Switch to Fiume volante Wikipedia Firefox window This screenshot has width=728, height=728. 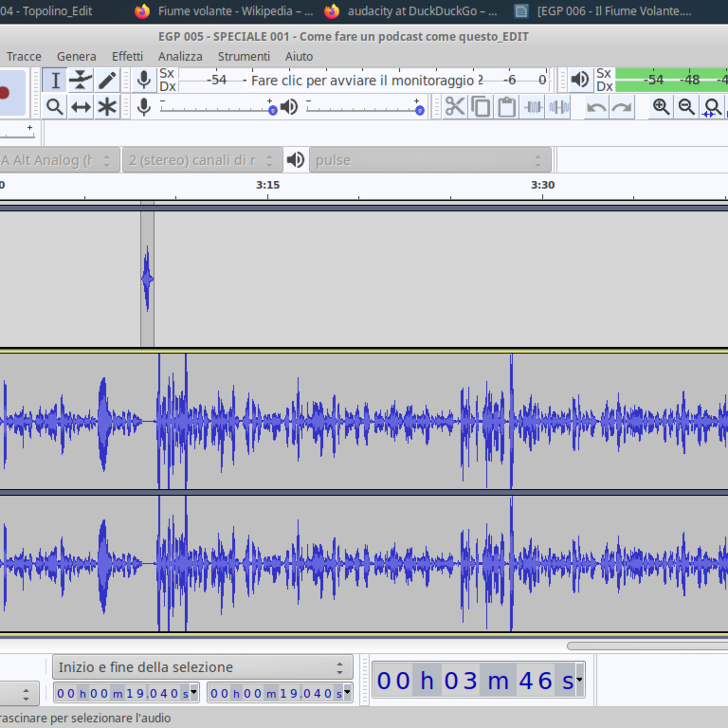pyautogui.click(x=224, y=11)
